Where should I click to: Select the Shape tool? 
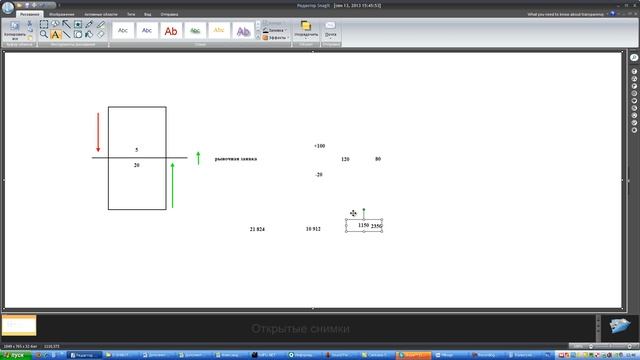pyautogui.click(x=78, y=35)
